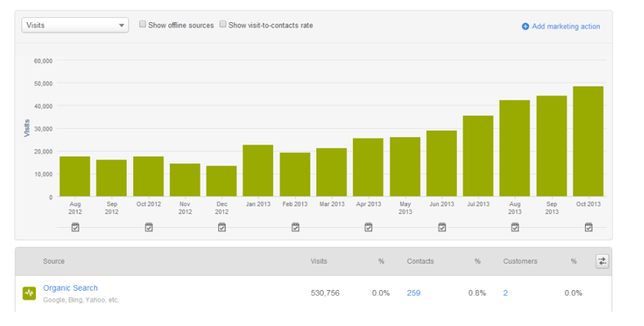644x326 pixels.
Task: Open the 259 contacts link
Action: click(414, 293)
